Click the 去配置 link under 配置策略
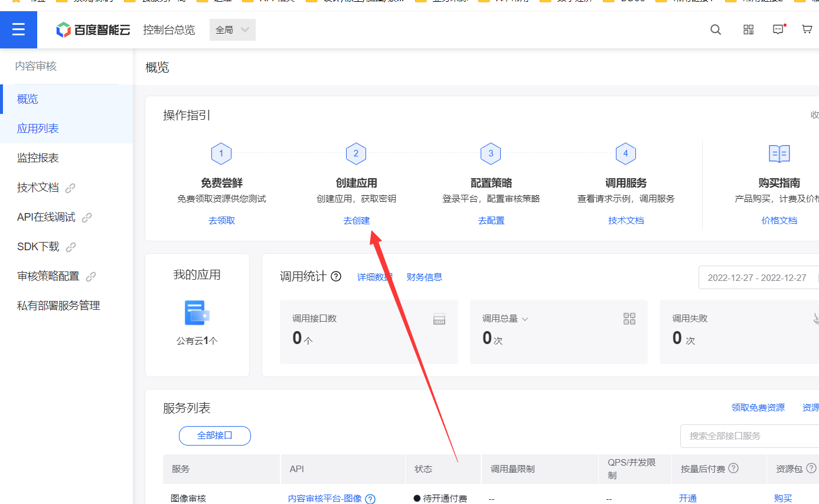 pos(491,221)
